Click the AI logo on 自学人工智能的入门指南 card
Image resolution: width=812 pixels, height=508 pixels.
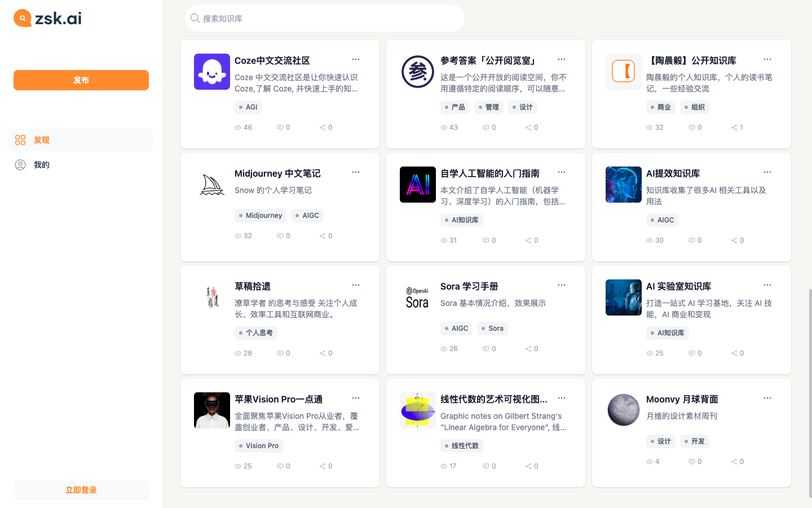click(x=417, y=185)
